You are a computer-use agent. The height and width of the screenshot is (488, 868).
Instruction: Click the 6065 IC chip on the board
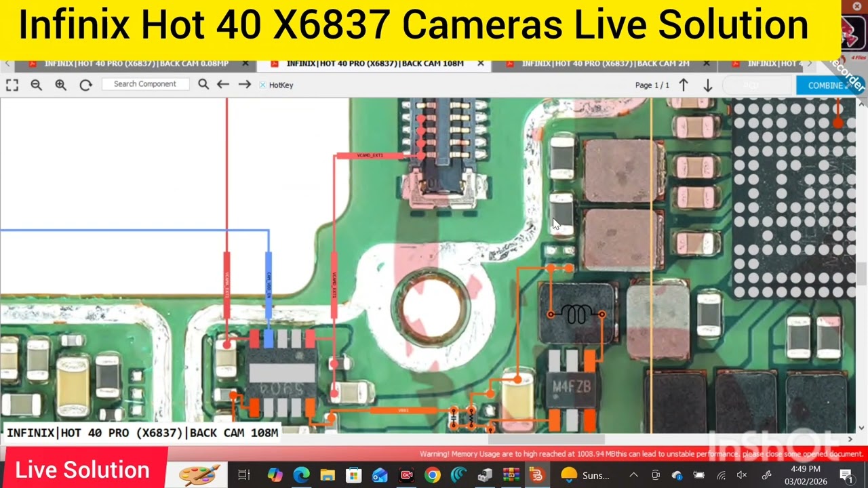point(281,374)
